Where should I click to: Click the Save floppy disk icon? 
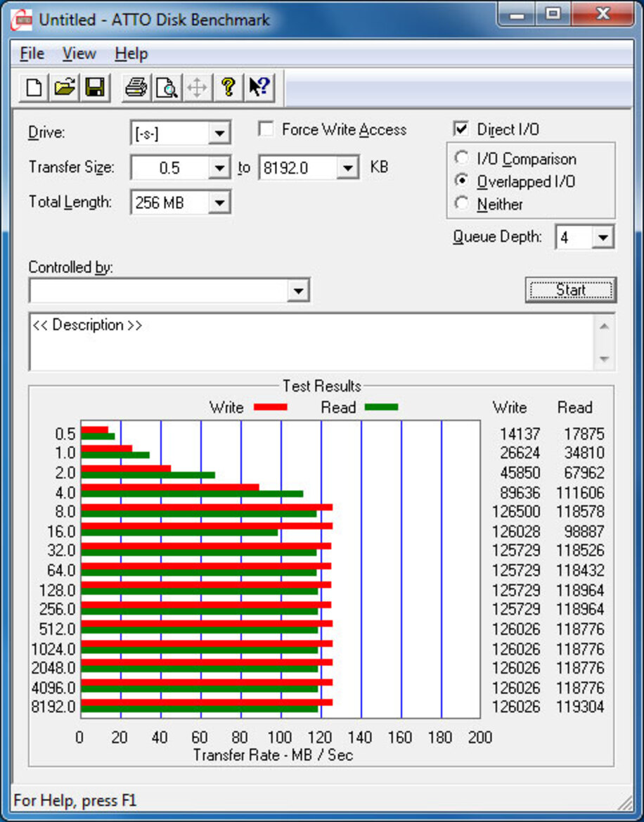[x=95, y=87]
